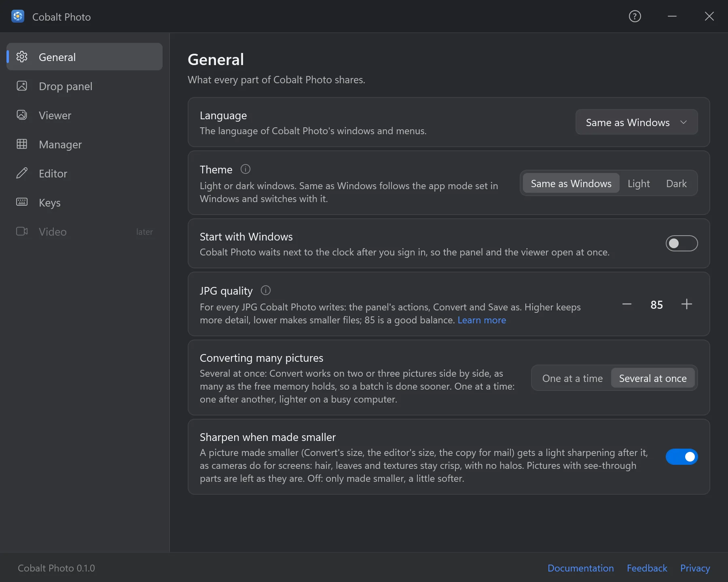
Task: Close the Cobalt Photo window
Action: (x=709, y=16)
